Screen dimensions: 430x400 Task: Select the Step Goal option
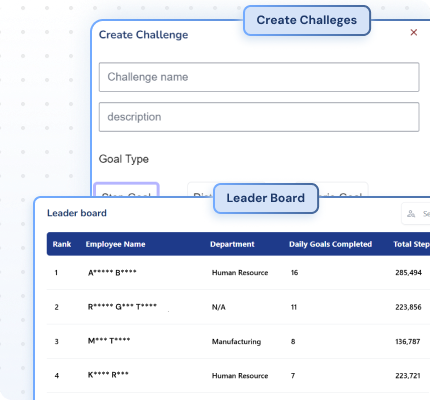tap(126, 190)
